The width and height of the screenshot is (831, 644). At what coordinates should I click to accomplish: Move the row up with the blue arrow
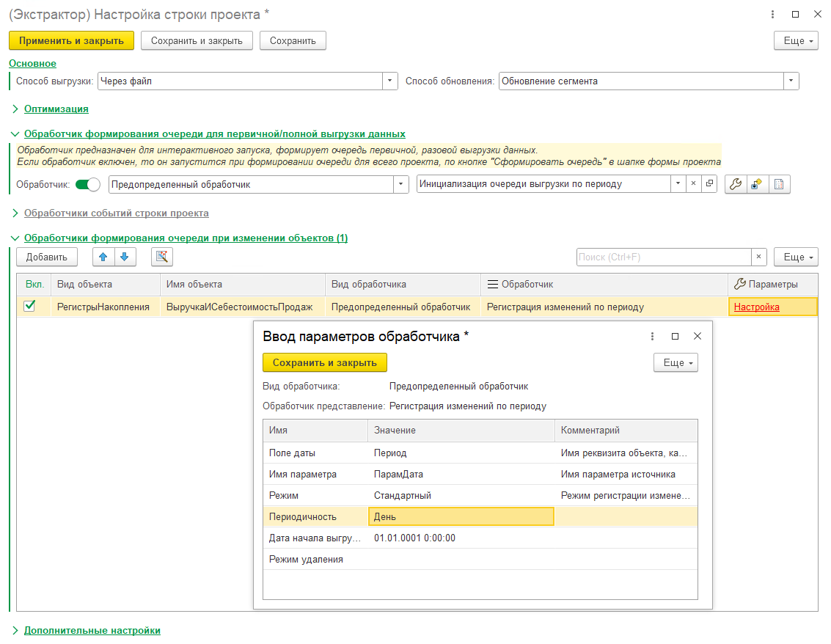[x=103, y=257]
